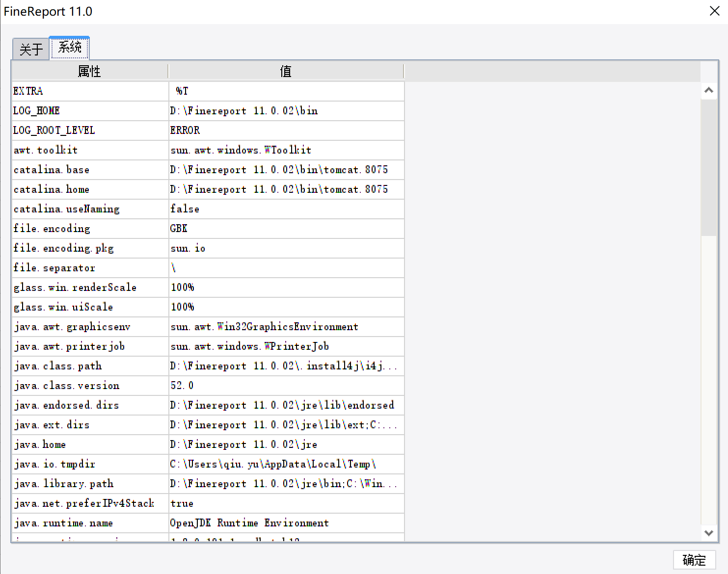Click the file.encoding.pkg property name

[64, 248]
